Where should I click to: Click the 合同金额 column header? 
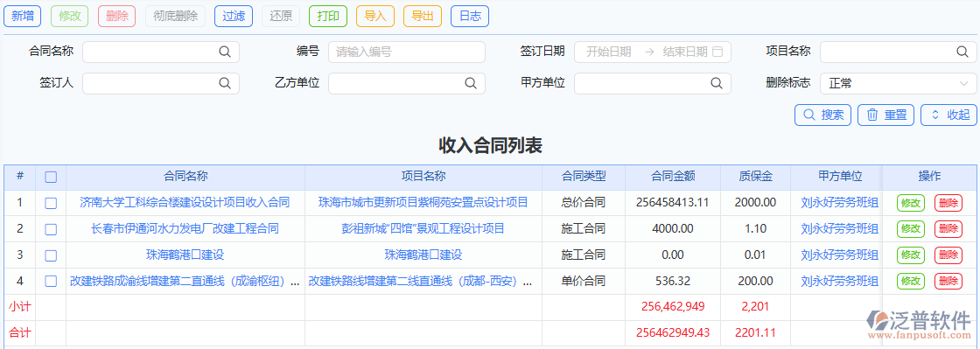673,177
